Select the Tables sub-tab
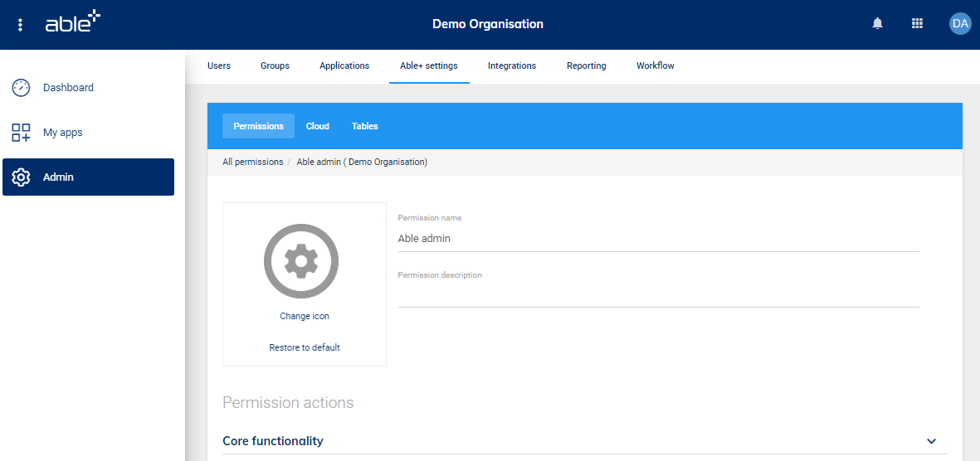This screenshot has width=980, height=461. pyautogui.click(x=364, y=126)
